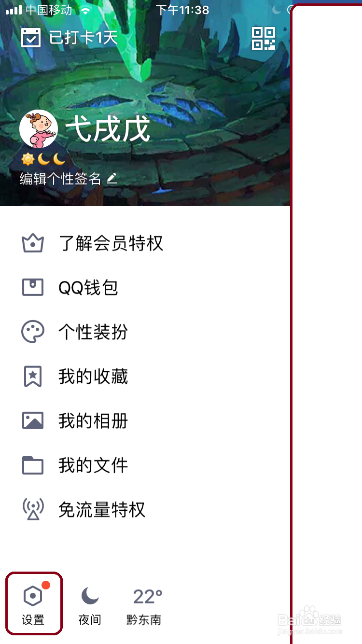Tap the pencil icon beside signature
The height and width of the screenshot is (644, 362).
111,179
